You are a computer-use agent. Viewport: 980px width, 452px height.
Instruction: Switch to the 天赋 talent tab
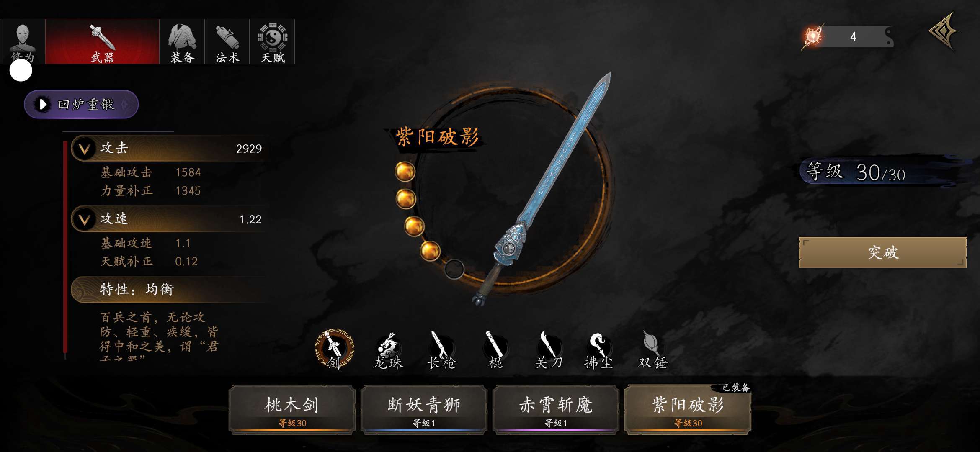click(x=272, y=41)
